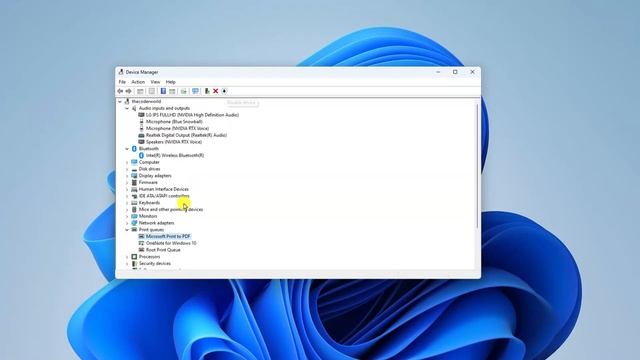The height and width of the screenshot is (360, 640).
Task: Scan for hardware changes monitor icon
Action: coord(195,91)
